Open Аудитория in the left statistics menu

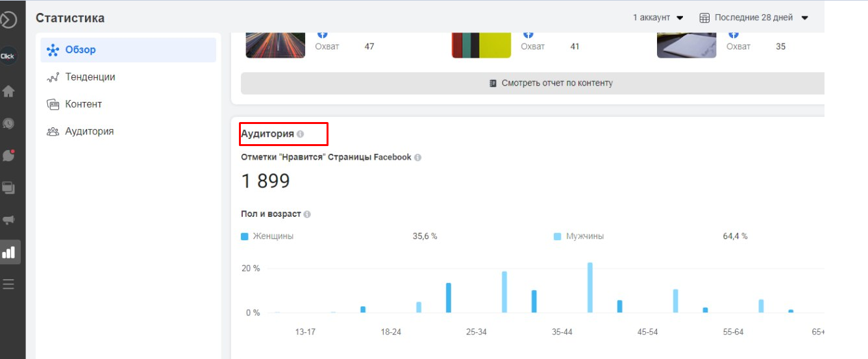tap(129, 132)
